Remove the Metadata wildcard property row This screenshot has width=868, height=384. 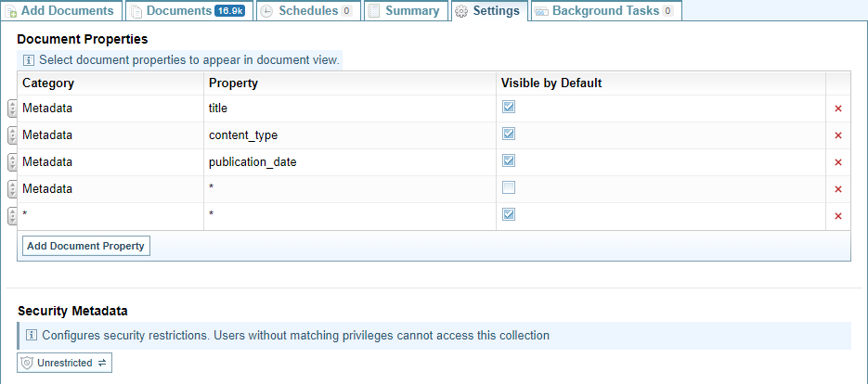837,189
